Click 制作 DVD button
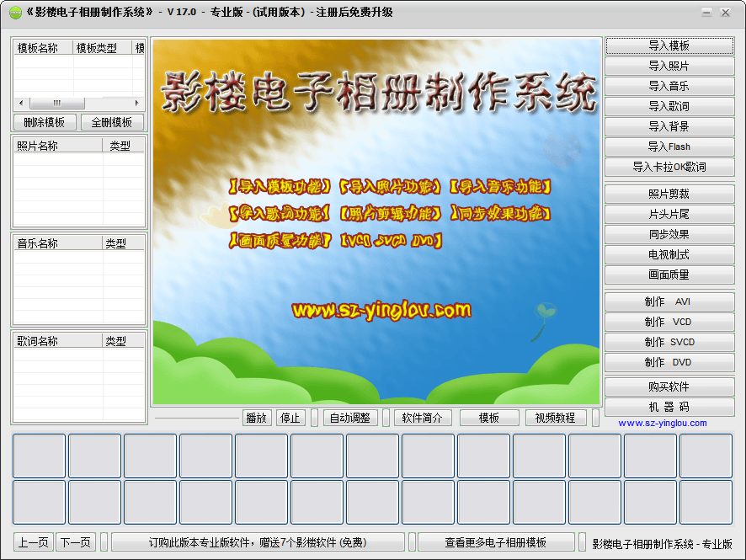Screen dimensions: 746x560 (x=669, y=362)
